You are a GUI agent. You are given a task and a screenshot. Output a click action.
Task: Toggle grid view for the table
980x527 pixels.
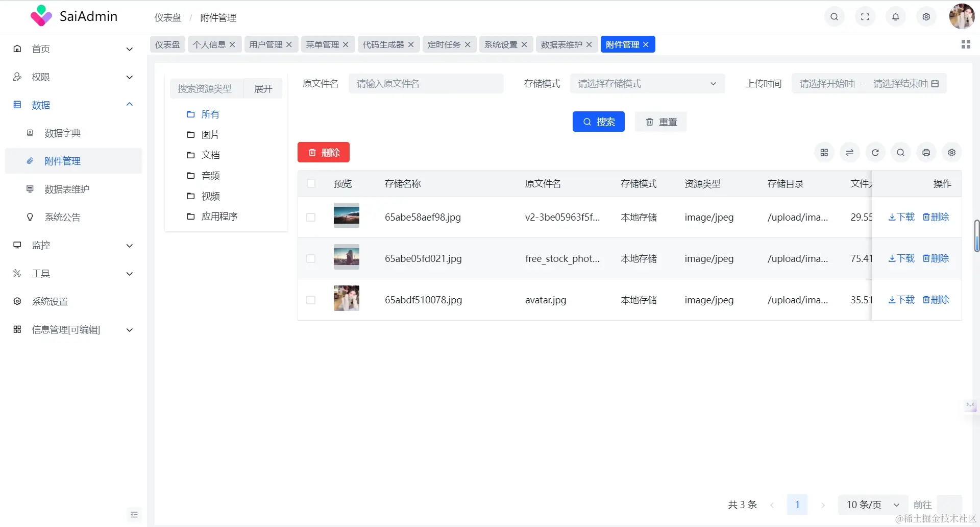click(x=824, y=152)
